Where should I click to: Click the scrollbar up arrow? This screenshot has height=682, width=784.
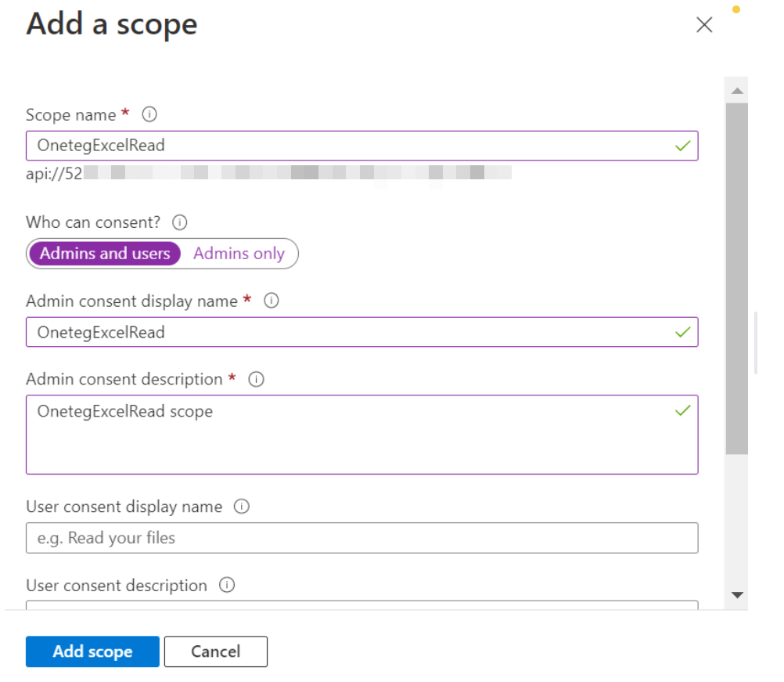pyautogui.click(x=736, y=92)
